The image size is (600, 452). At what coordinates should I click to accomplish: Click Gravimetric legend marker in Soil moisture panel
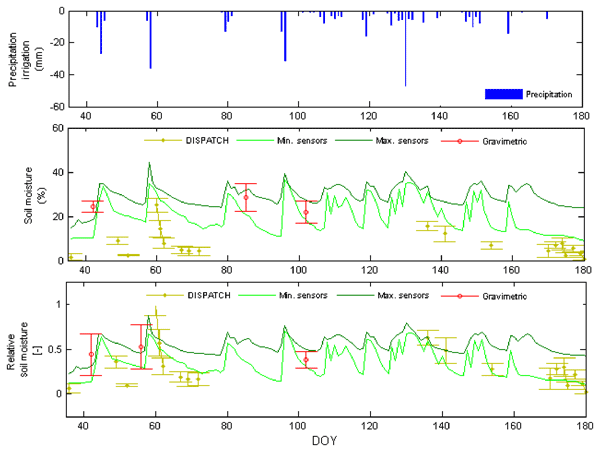coord(463,141)
